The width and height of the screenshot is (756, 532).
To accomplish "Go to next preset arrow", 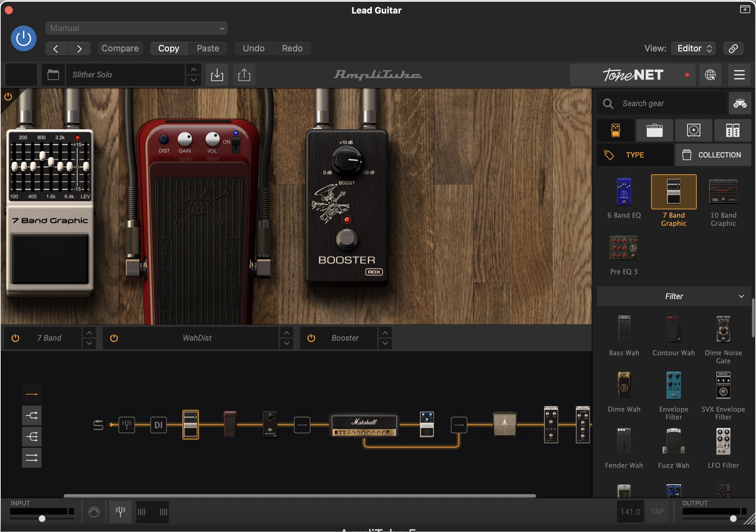I will pyautogui.click(x=79, y=49).
